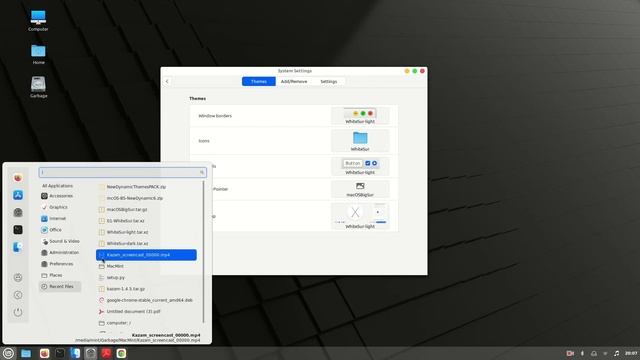640x360 pixels.
Task: Select the Office category
Action: click(61, 230)
